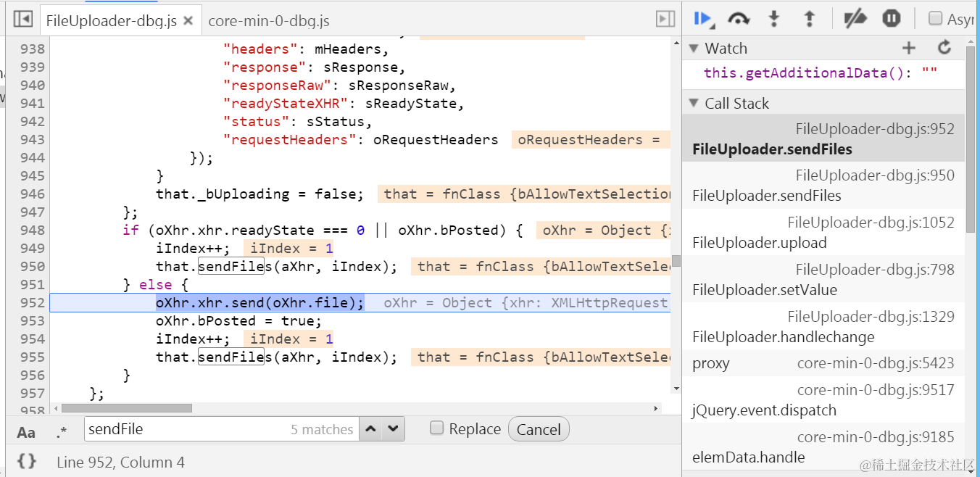
Task: Step out of current function
Action: (x=810, y=19)
